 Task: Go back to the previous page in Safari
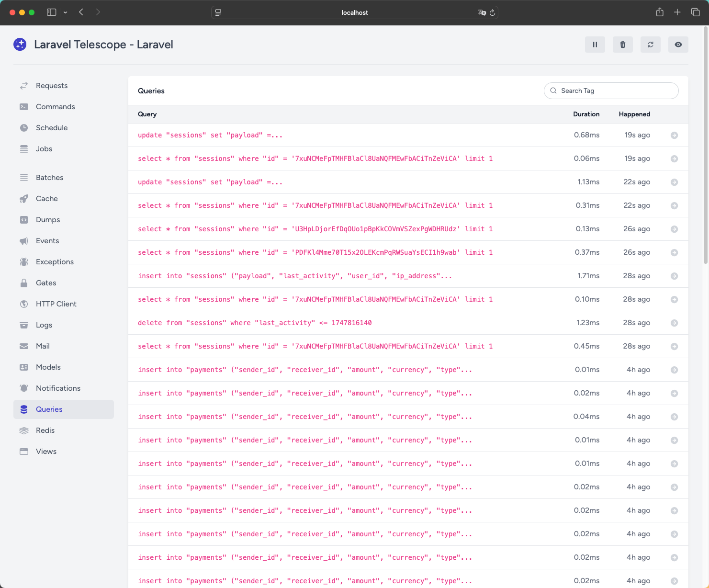click(81, 12)
